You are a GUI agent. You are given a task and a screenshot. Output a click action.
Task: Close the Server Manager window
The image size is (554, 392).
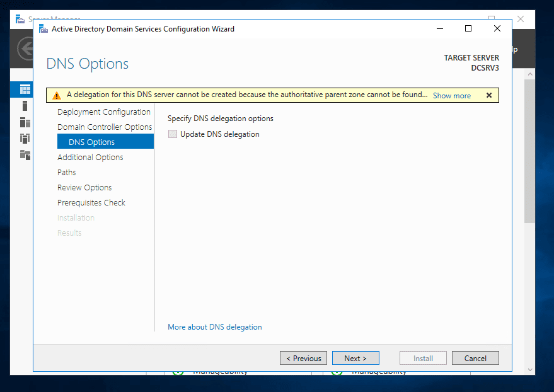coord(521,19)
